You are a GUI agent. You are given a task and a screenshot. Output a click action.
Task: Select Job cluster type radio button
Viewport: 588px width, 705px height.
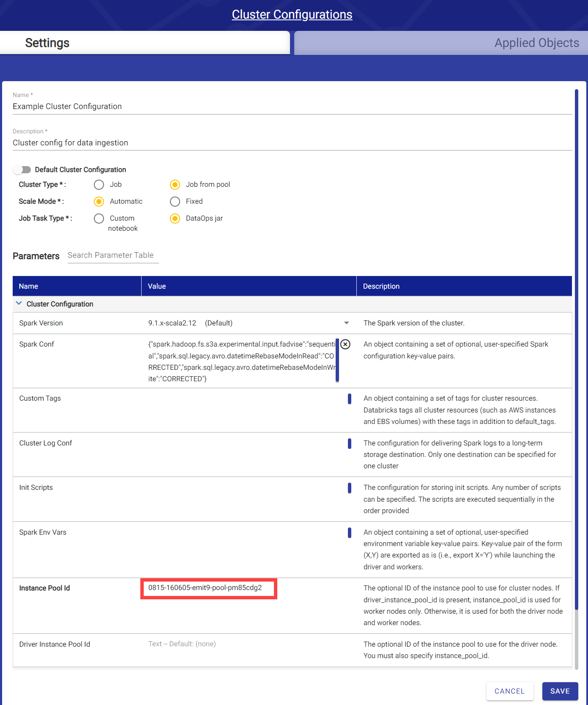(x=99, y=185)
